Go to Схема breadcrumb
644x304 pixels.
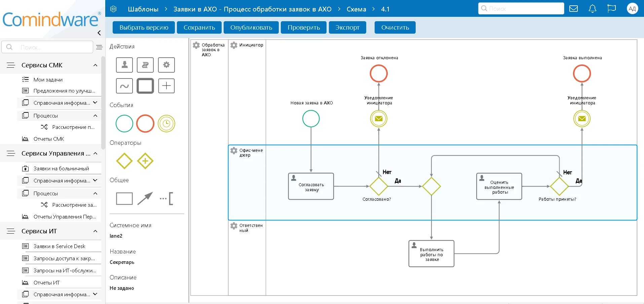356,9
